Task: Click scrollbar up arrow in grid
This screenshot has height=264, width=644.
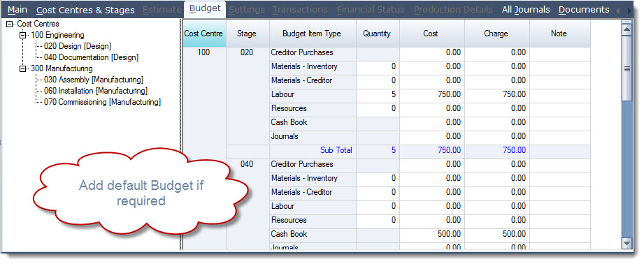Action: pos(627,29)
